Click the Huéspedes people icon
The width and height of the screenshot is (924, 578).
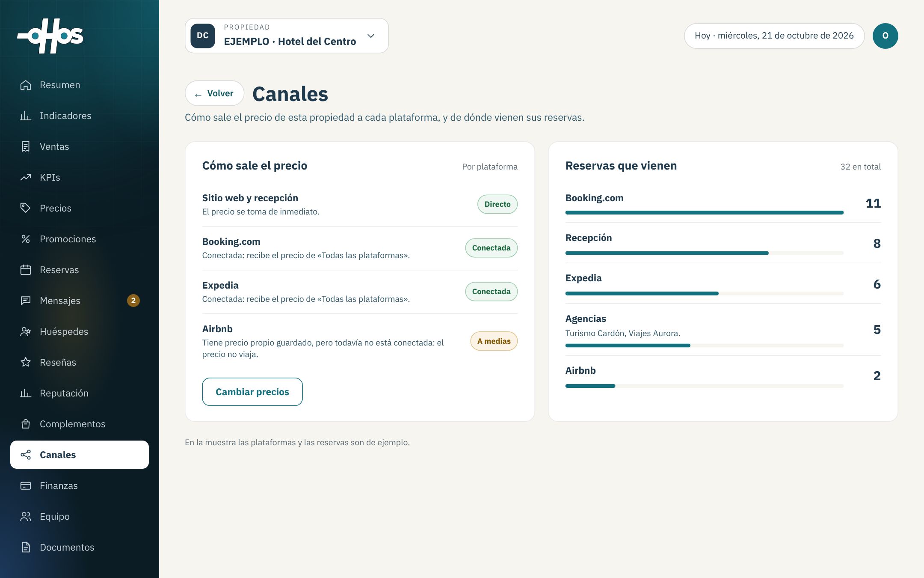coord(26,331)
